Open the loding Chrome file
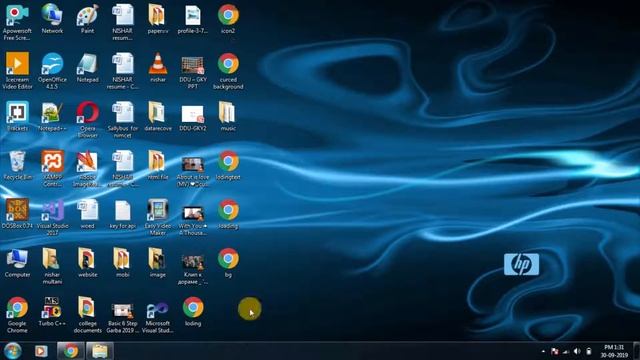The height and width of the screenshot is (360, 640). pos(193,311)
